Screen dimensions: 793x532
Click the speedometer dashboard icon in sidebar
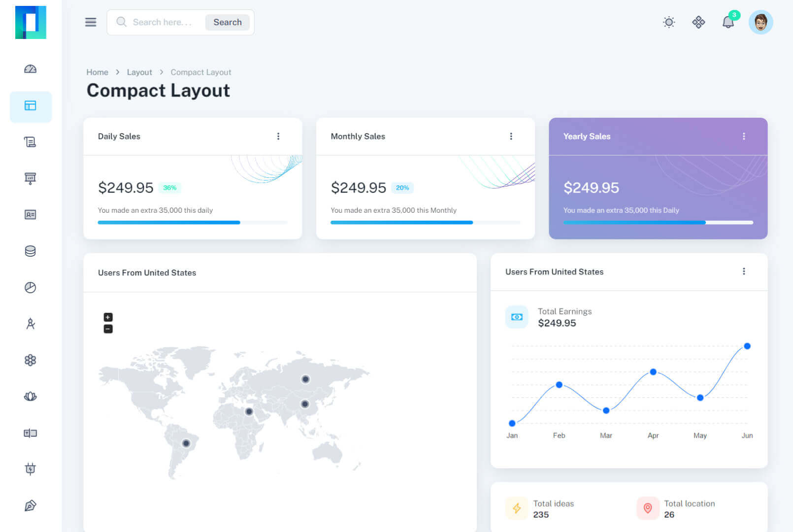click(x=30, y=69)
